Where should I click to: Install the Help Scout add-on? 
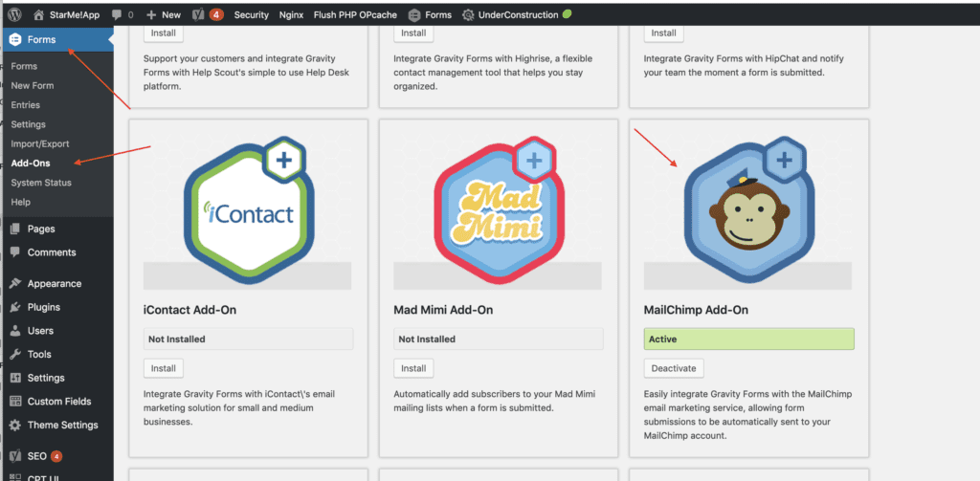(x=163, y=33)
